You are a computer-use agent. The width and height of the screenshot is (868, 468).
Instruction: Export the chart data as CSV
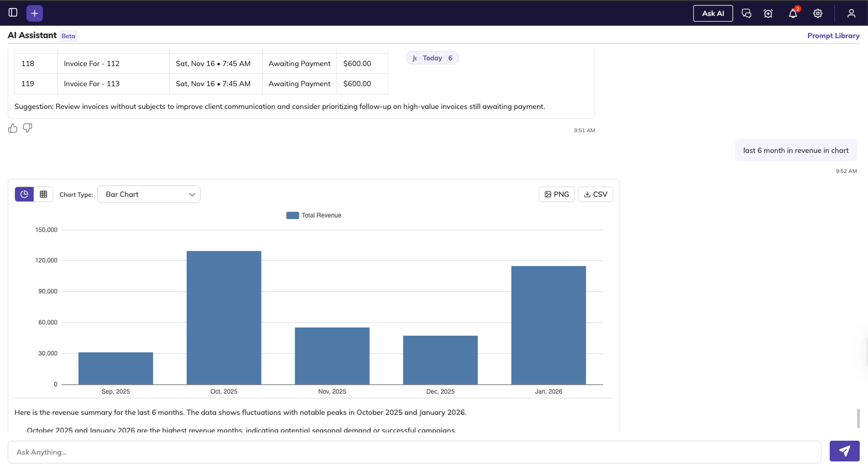tap(595, 194)
